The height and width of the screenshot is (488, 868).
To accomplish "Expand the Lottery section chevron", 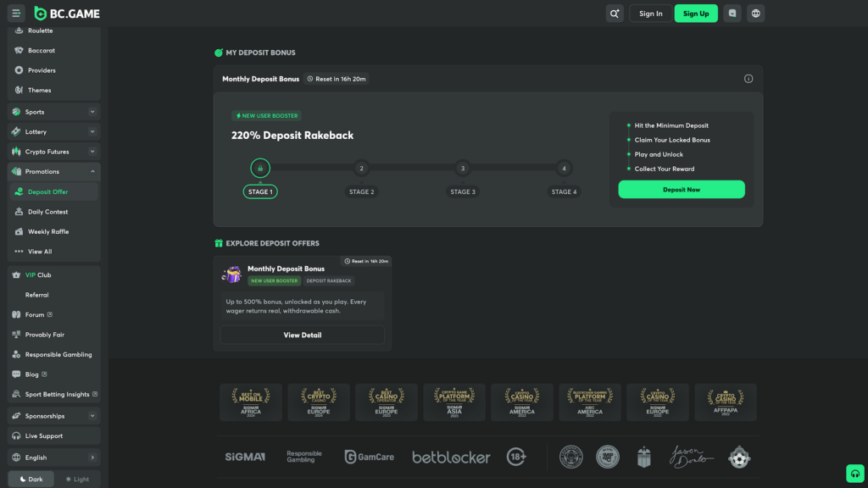I will (92, 131).
